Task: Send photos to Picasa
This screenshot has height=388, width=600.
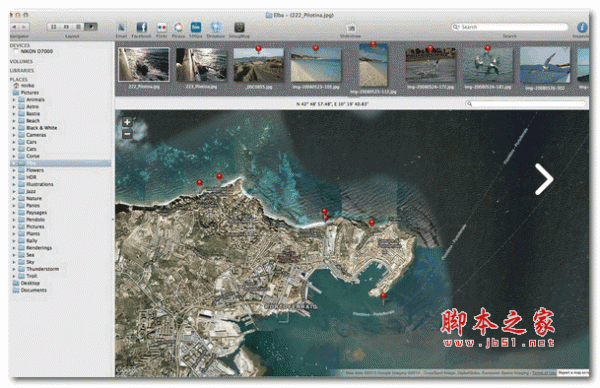Action: 178,28
